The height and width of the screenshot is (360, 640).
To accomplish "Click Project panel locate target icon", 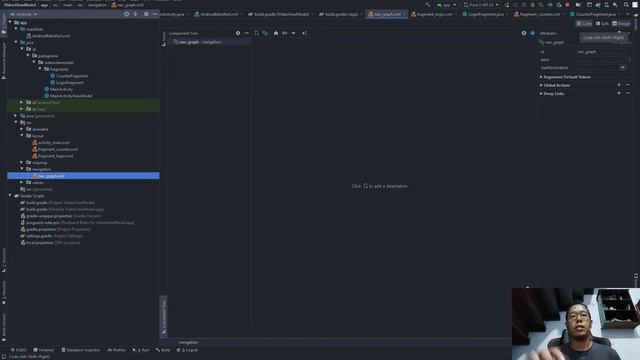I will pos(127,14).
